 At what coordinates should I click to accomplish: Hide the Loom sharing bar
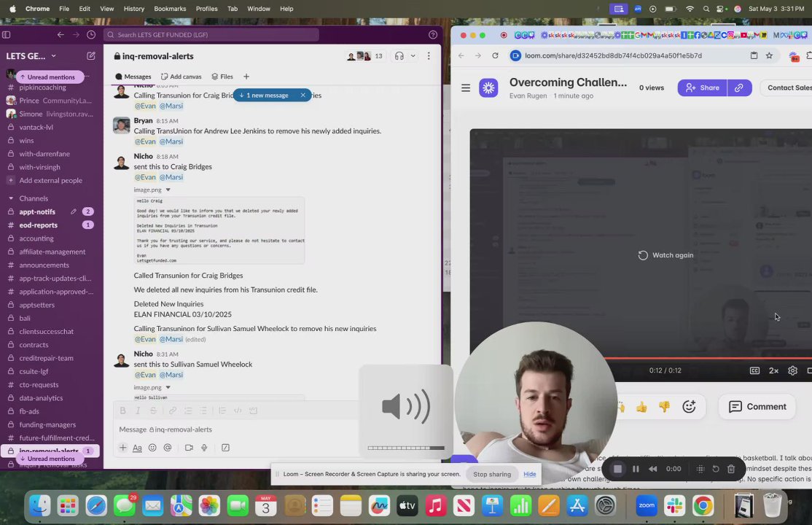pos(529,474)
